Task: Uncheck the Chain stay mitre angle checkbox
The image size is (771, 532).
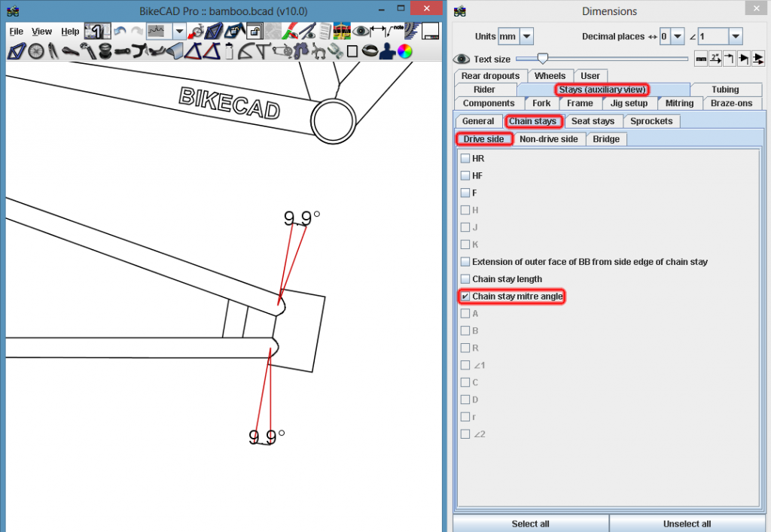Action: click(465, 296)
